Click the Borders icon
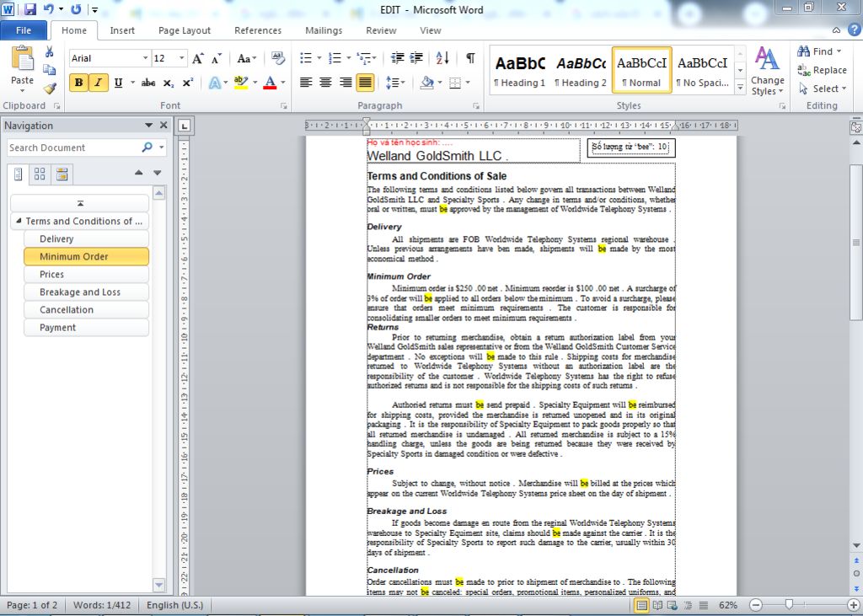This screenshot has width=863, height=616. (x=454, y=83)
